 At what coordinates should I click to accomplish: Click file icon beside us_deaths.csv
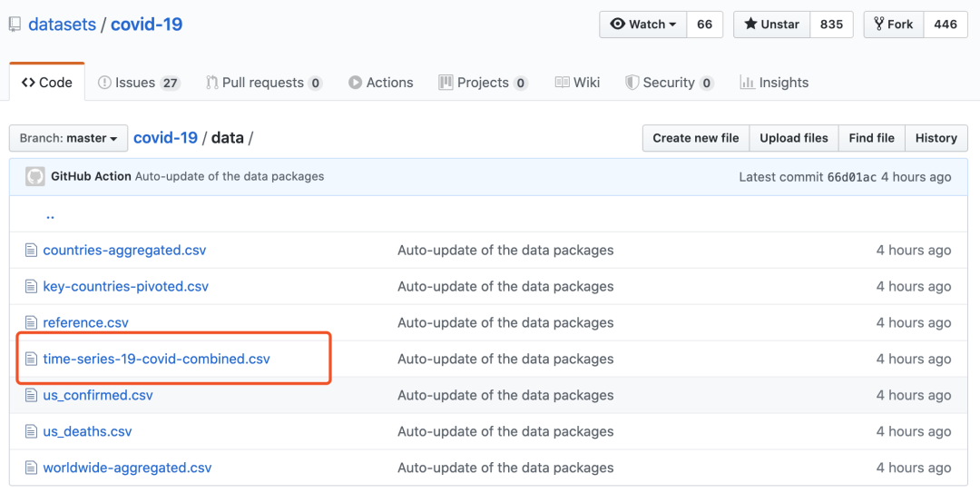(x=31, y=432)
